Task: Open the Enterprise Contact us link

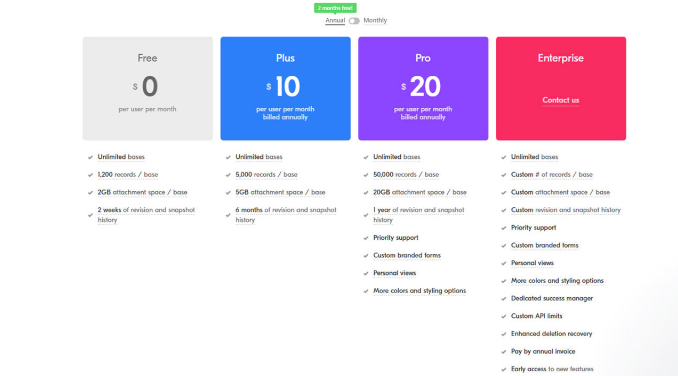Action: pyautogui.click(x=560, y=100)
